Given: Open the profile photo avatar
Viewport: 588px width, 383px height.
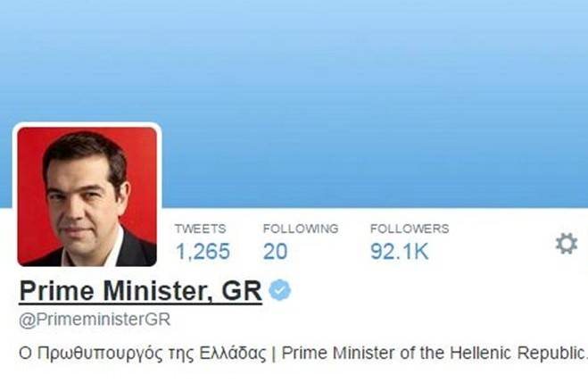Looking at the screenshot, I should (87, 196).
